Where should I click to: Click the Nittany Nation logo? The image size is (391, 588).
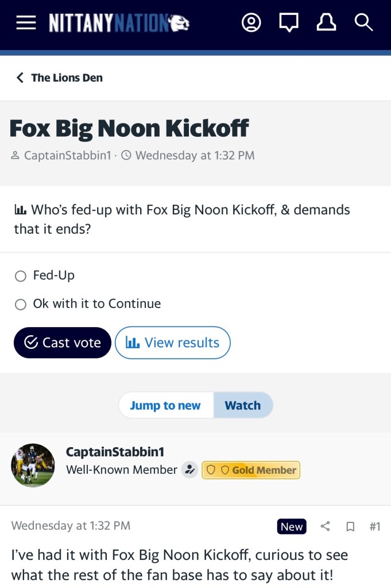pos(119,23)
